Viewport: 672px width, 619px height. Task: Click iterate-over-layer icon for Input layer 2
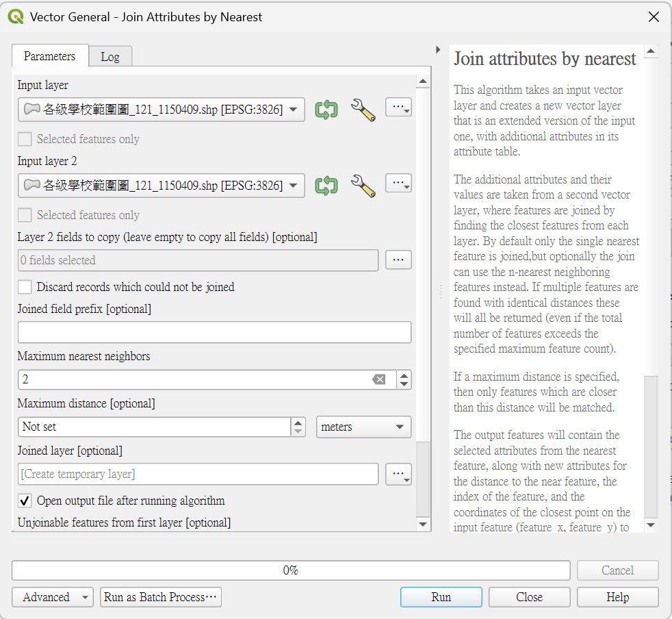click(326, 186)
